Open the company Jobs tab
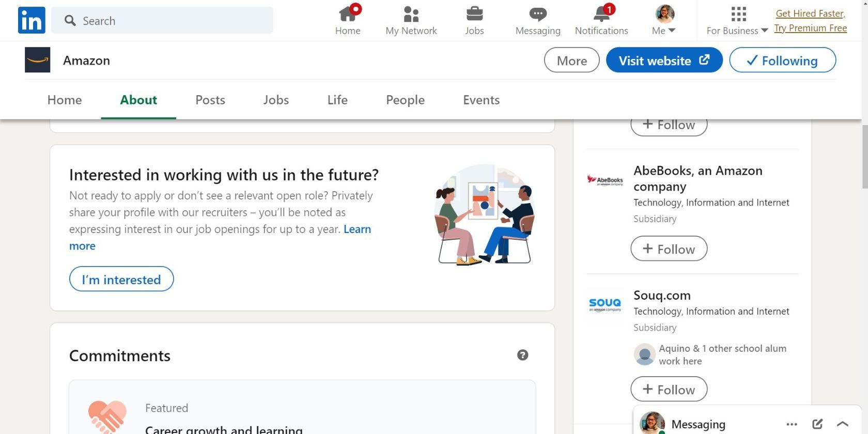This screenshot has height=434, width=868. [276, 100]
